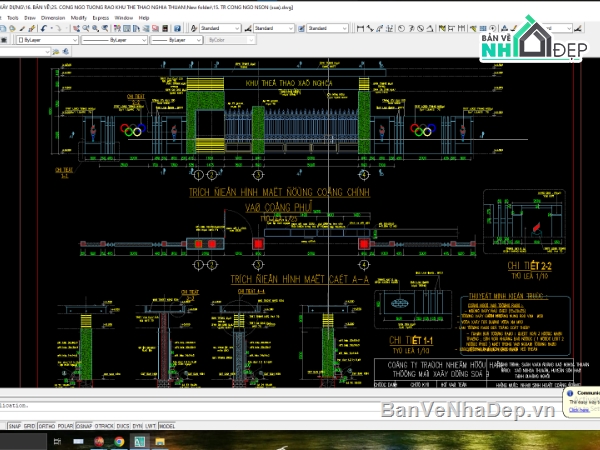Click the Zoom Previous icon

(105, 28)
